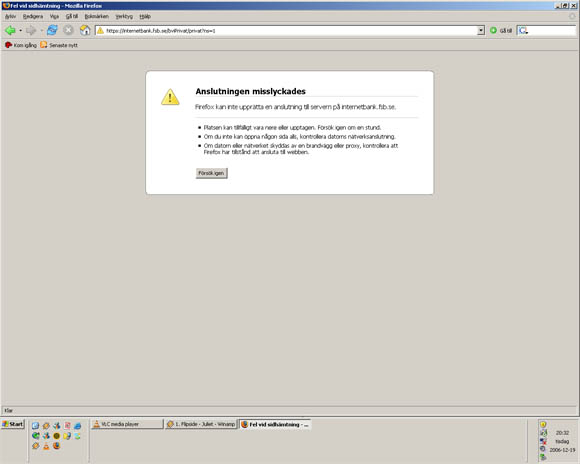Click the 'Klar' status bar text
Image resolution: width=580 pixels, height=464 pixels.
pos(9,410)
